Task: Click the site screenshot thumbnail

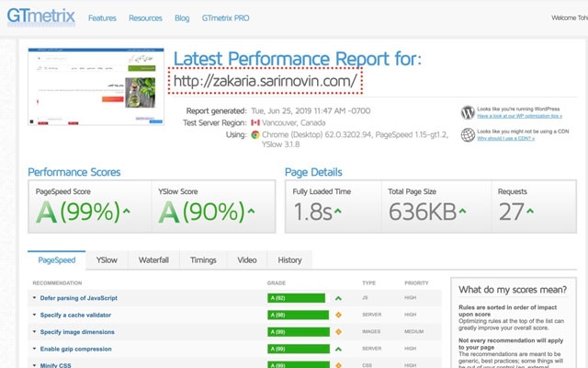Action: click(x=96, y=86)
